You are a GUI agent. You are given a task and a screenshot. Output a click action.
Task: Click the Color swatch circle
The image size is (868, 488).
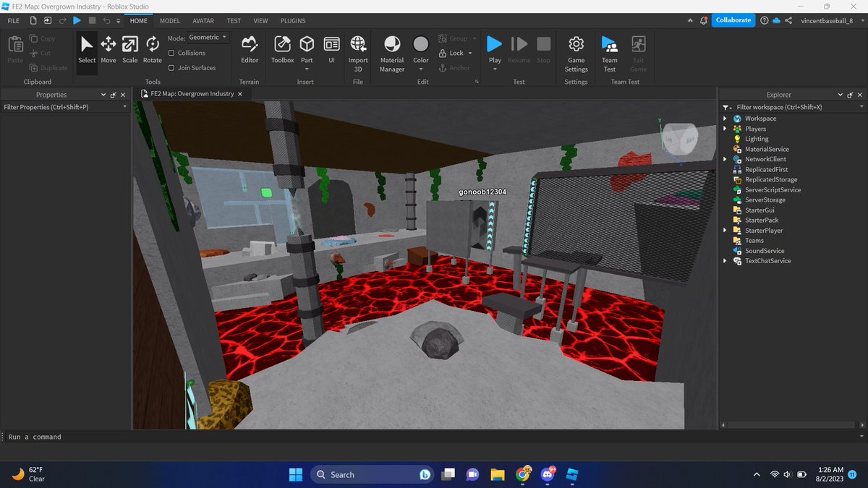tap(421, 45)
